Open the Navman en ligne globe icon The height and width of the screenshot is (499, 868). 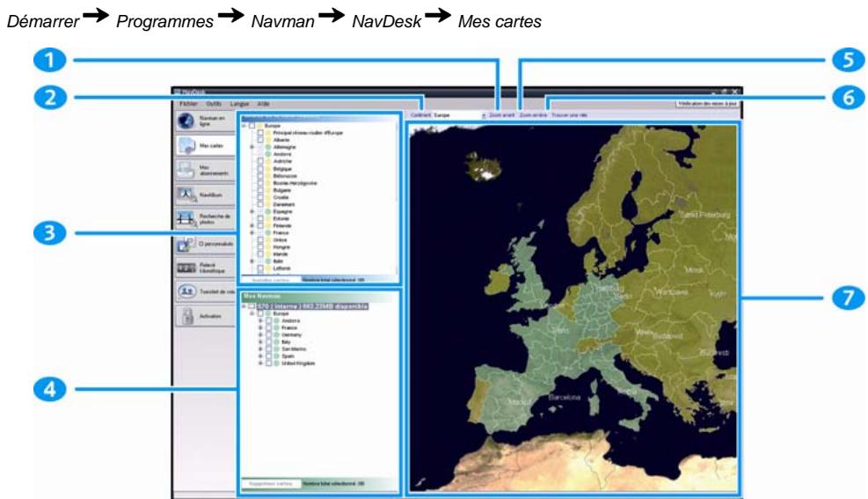tap(186, 121)
